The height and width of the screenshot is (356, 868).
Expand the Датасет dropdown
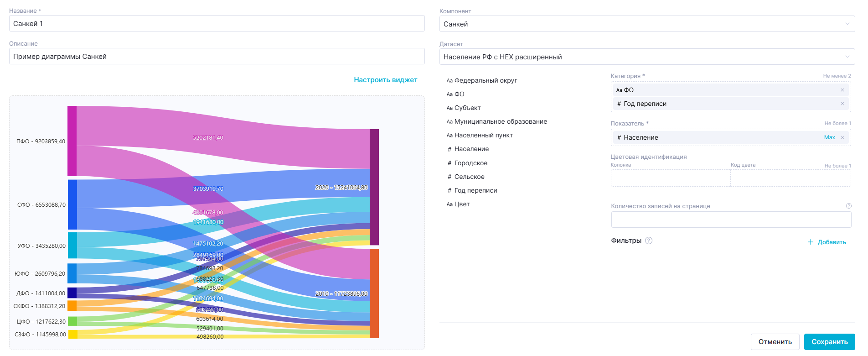click(x=646, y=57)
